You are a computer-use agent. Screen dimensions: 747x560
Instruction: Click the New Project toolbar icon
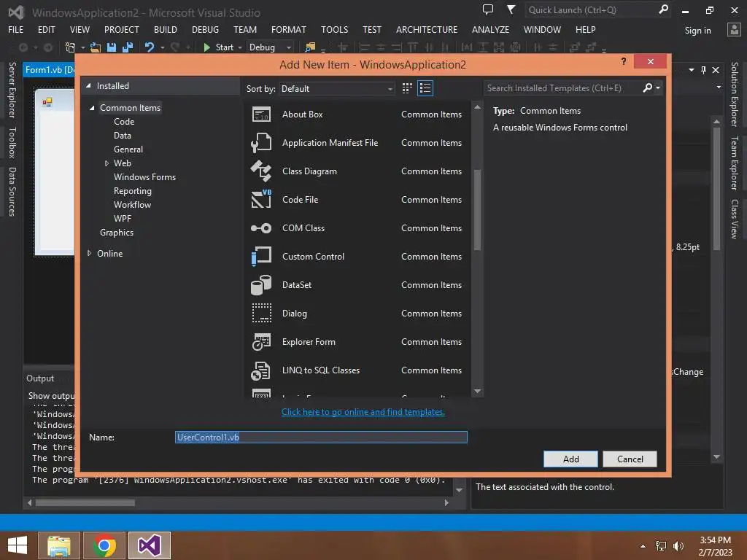(x=71, y=47)
